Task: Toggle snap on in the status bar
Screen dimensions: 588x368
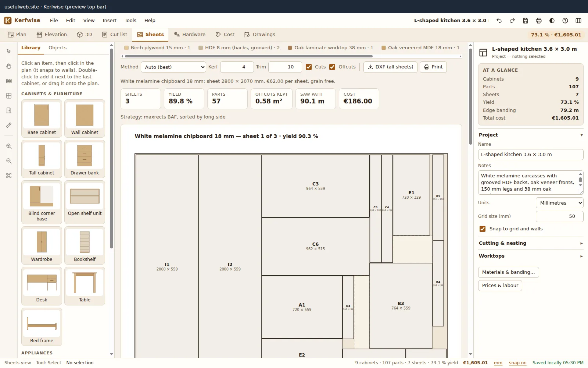Action: (517, 363)
